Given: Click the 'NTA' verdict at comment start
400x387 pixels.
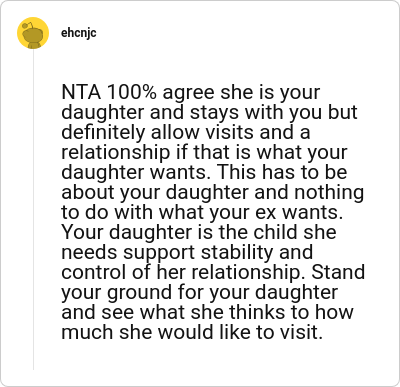Looking at the screenshot, I should (81, 92).
